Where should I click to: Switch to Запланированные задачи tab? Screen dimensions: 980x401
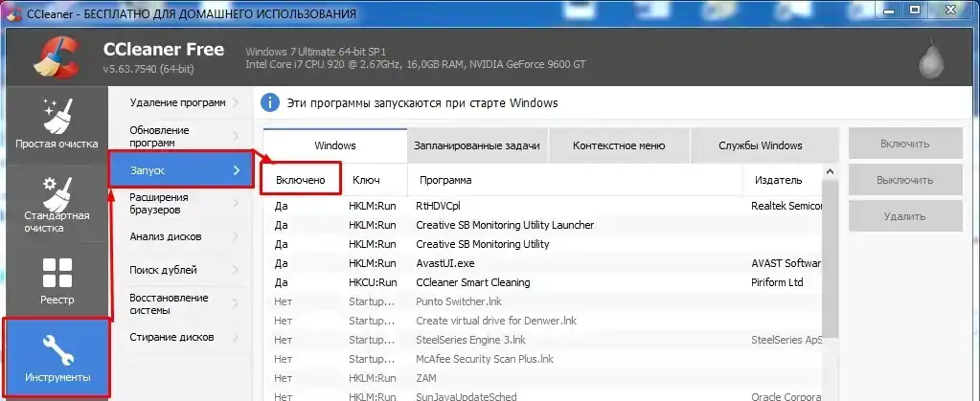[477, 145]
